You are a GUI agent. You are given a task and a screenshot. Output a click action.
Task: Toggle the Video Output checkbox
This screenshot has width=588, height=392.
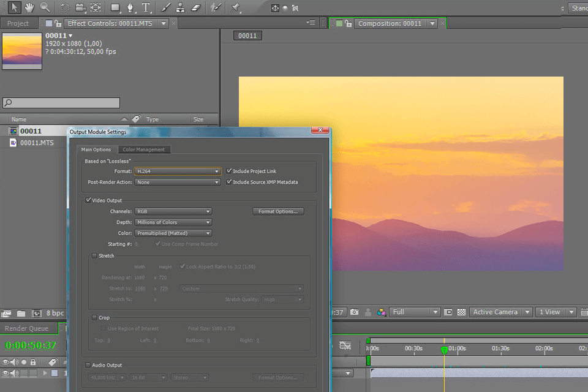tap(88, 200)
